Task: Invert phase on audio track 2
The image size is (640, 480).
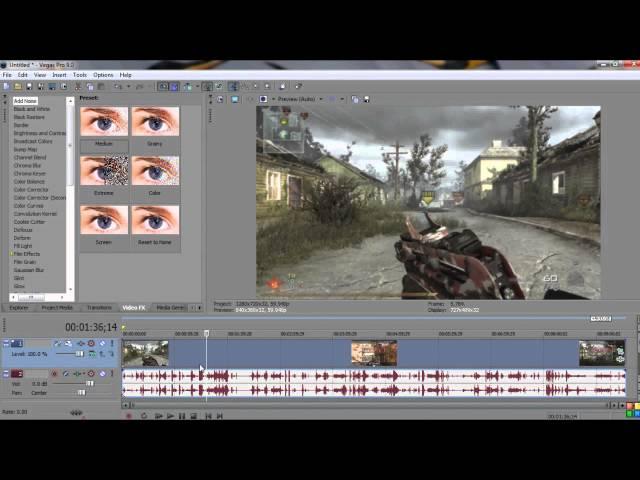Action: [66, 373]
